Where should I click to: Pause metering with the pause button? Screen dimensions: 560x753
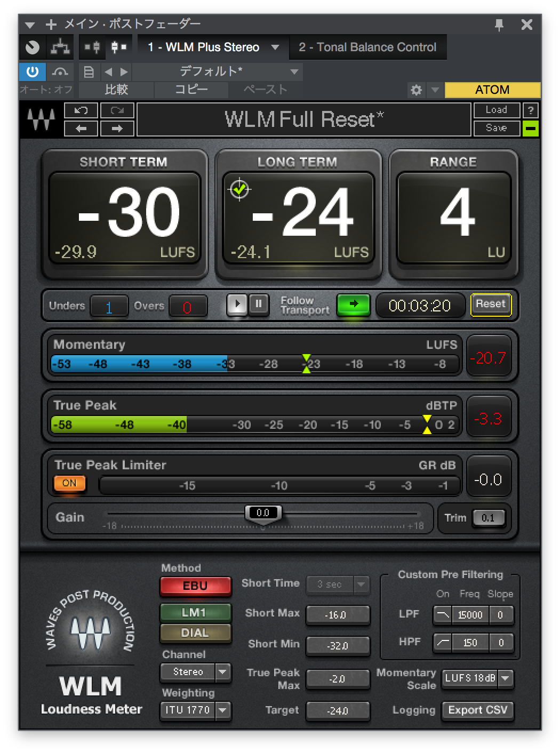[259, 305]
